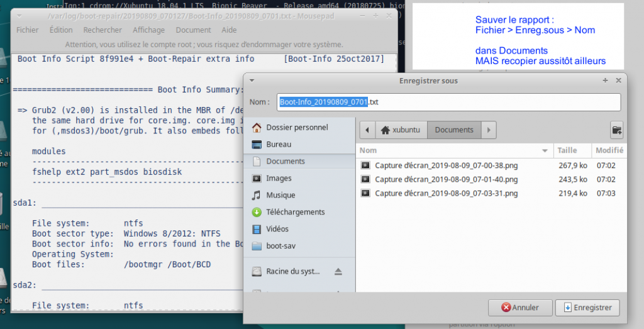The height and width of the screenshot is (329, 644).
Task: Open the Images folder in sidebar
Action: (x=279, y=178)
